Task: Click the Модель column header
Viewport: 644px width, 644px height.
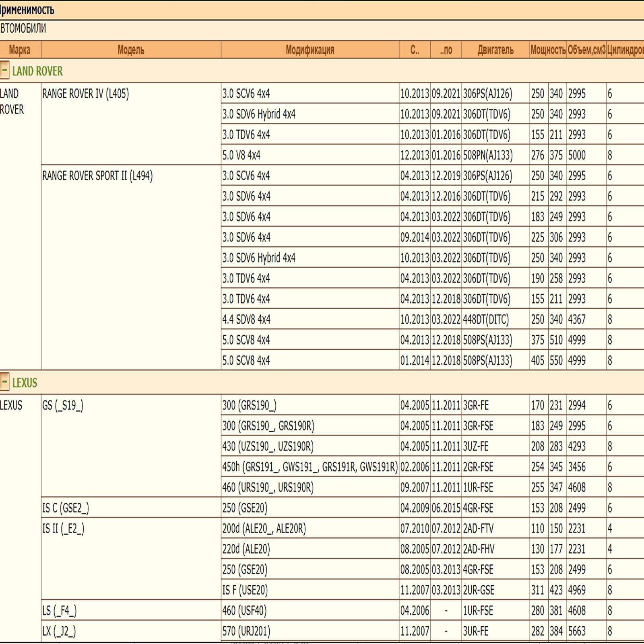Action: point(131,50)
